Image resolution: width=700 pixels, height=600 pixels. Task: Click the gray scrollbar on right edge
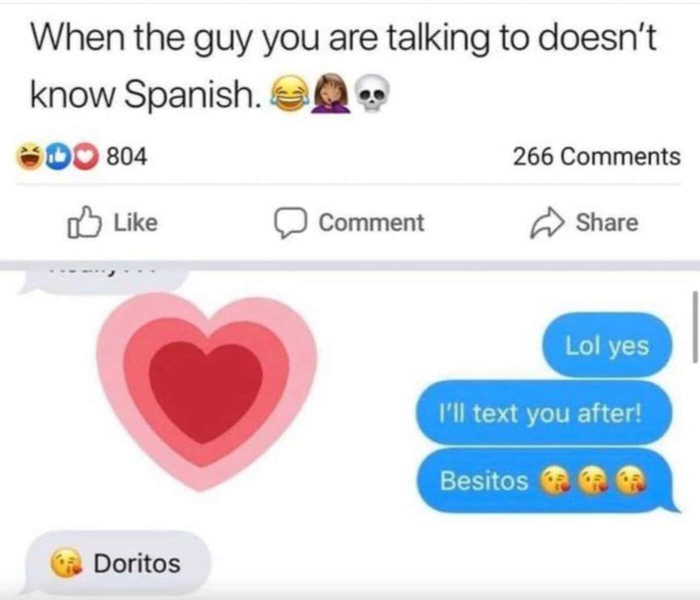[x=695, y=326]
